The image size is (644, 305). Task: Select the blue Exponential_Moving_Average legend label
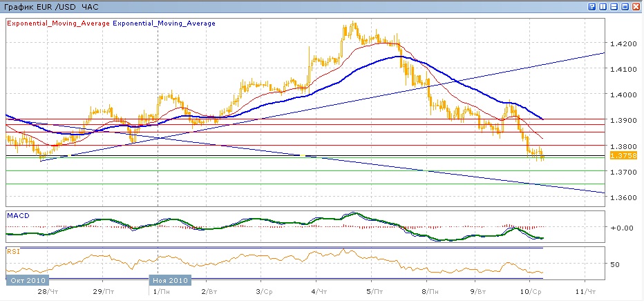coord(164,23)
